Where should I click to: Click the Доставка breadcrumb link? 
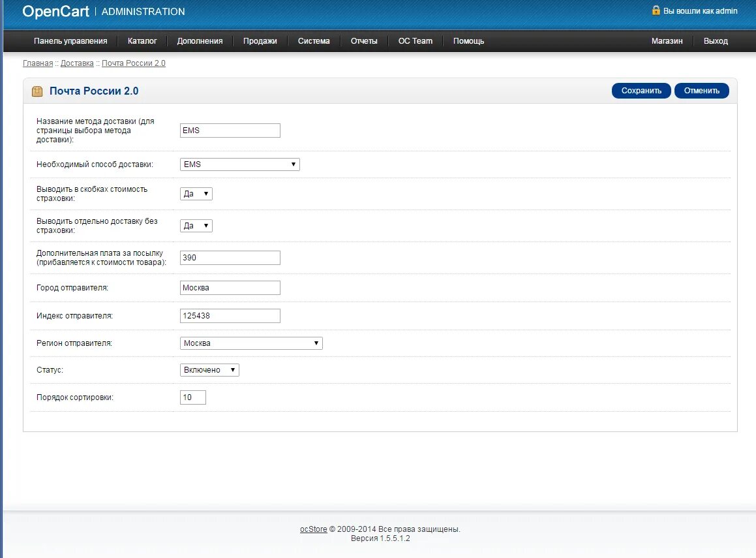click(77, 63)
